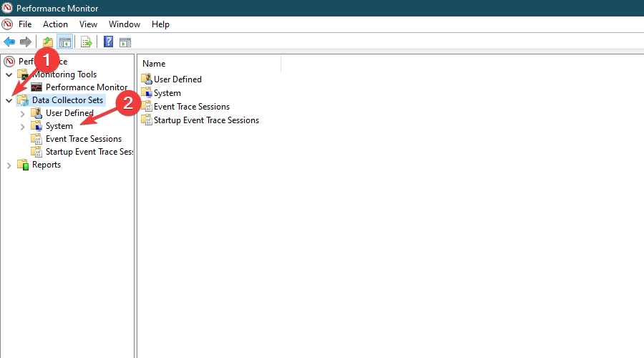Select Event Trace Sessions in left tree
Screen dimensions: 644x358
(x=84, y=139)
